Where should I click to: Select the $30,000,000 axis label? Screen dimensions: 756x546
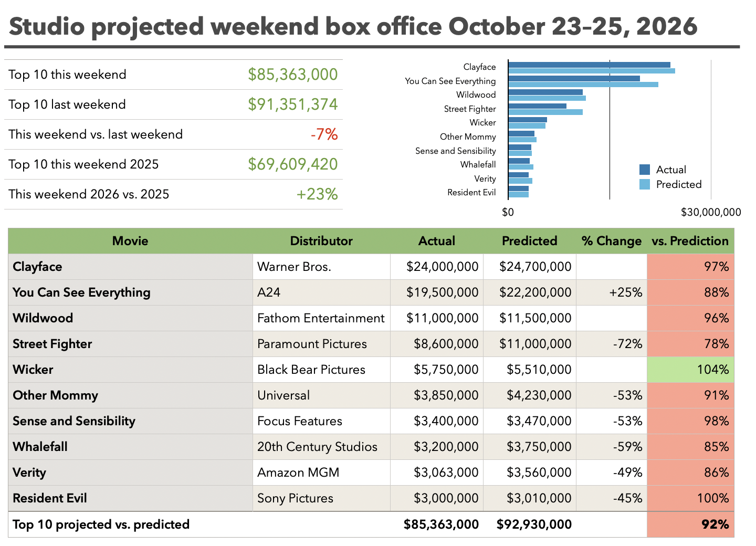pyautogui.click(x=711, y=212)
